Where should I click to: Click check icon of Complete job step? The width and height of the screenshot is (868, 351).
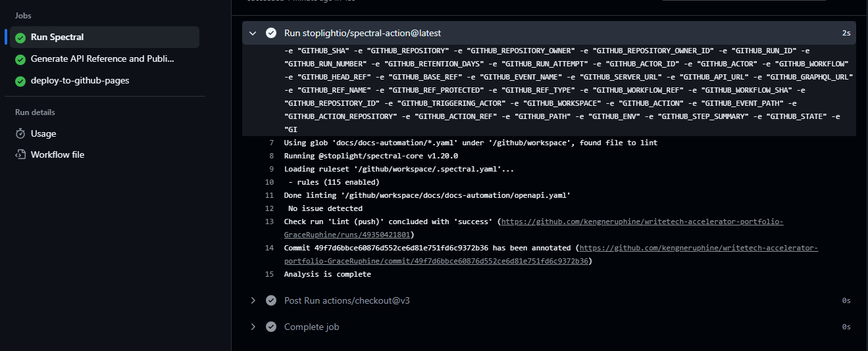(271, 327)
